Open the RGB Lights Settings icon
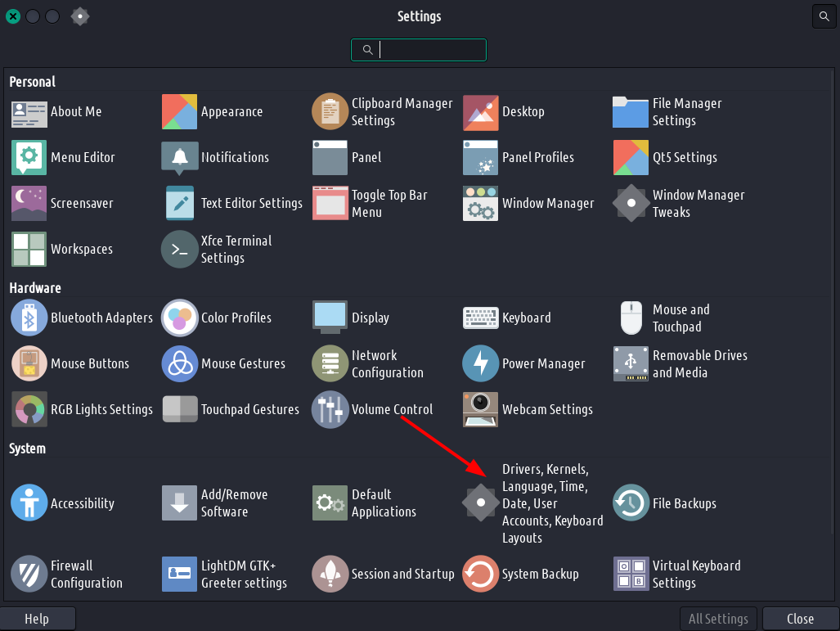This screenshot has height=631, width=840. (x=29, y=409)
